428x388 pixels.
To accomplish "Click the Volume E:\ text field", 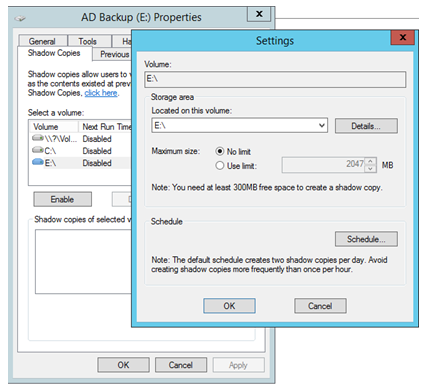I will coord(275,79).
